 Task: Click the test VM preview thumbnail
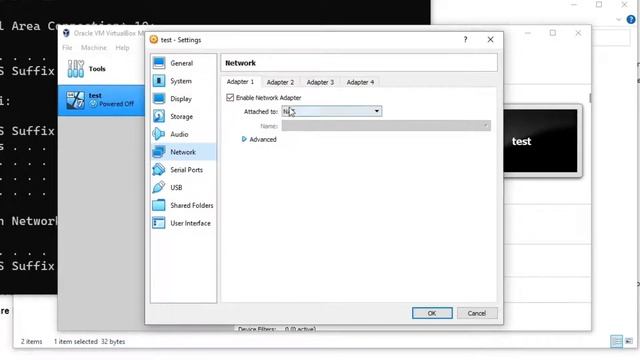[x=541, y=141]
